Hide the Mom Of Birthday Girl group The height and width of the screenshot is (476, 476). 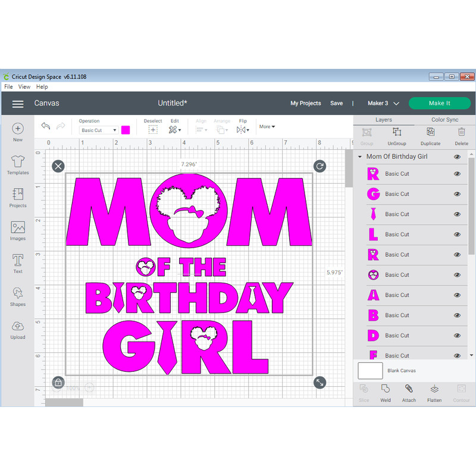(457, 156)
